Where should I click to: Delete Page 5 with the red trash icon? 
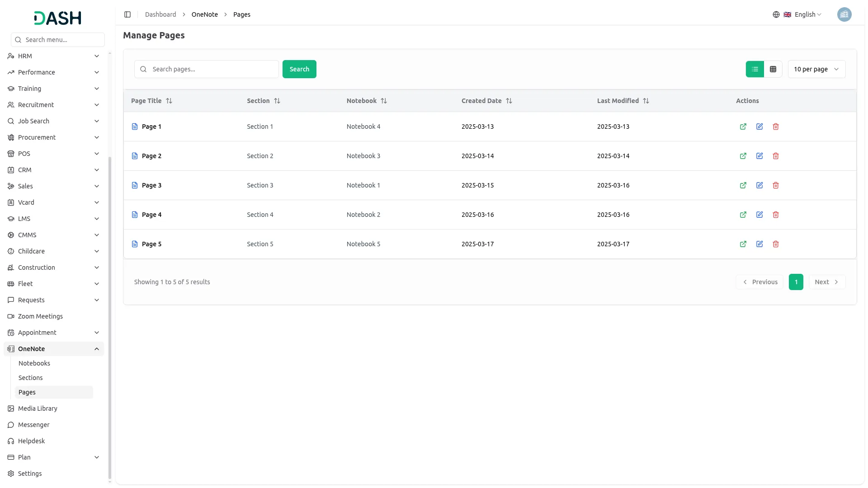776,244
